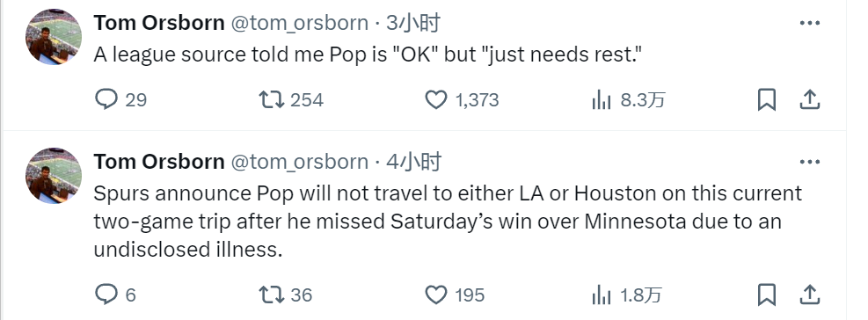This screenshot has height=320, width=868.
Task: Like the tweet with 195 likes
Action: pyautogui.click(x=455, y=295)
